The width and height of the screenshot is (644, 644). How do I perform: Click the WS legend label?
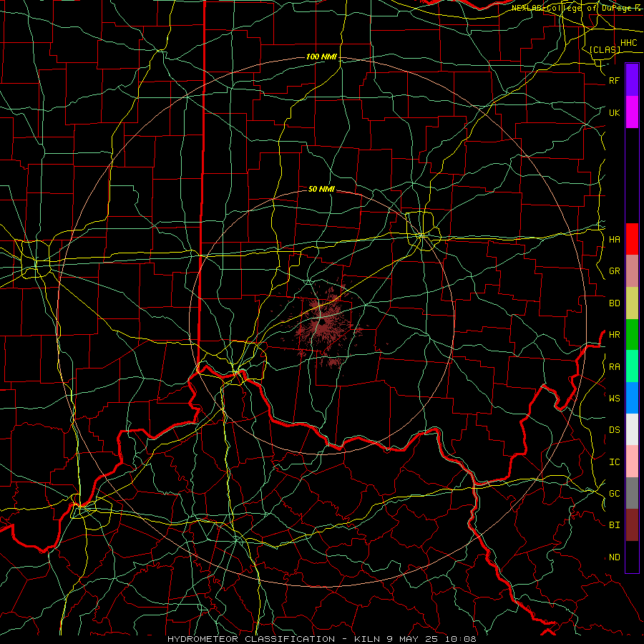[614, 398]
